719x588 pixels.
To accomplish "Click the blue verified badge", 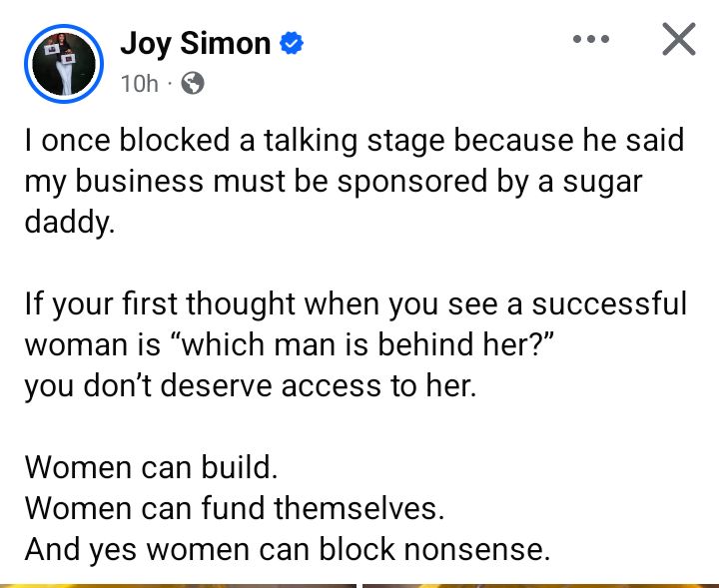I will click(x=293, y=44).
